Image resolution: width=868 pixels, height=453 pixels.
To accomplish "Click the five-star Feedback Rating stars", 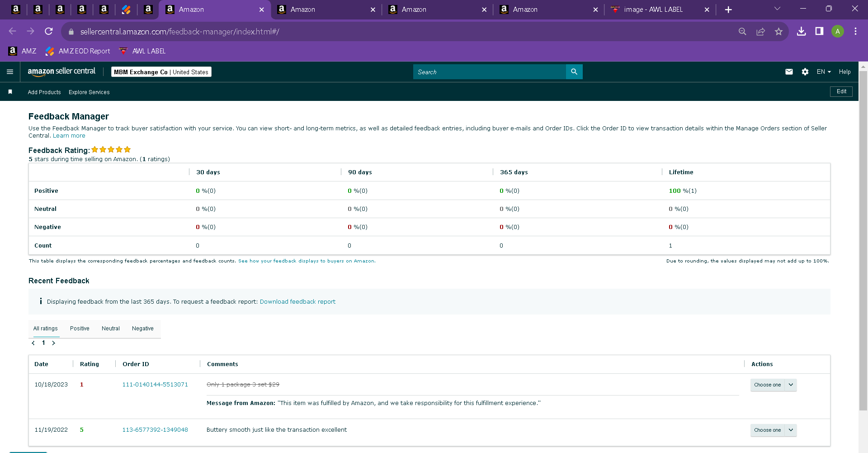I will [x=111, y=150].
